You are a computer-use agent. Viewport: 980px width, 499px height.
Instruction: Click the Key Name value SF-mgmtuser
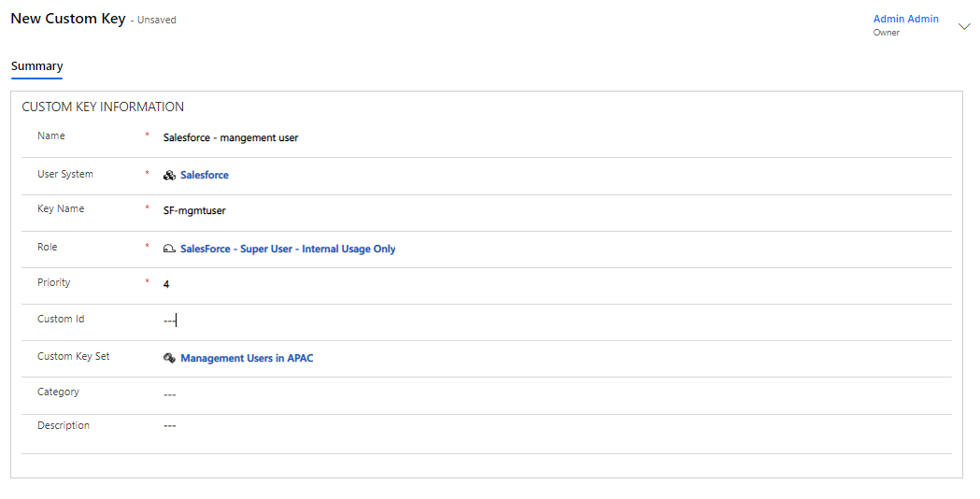point(194,211)
